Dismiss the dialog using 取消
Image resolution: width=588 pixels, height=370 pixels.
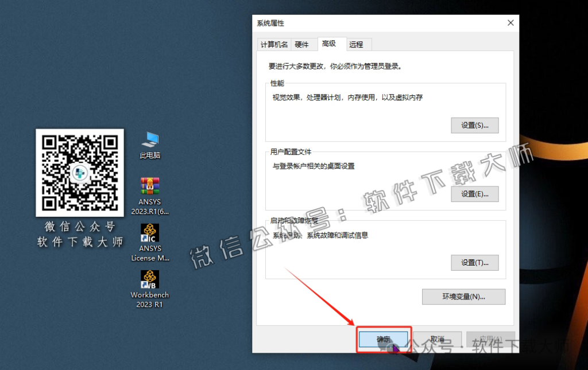438,338
